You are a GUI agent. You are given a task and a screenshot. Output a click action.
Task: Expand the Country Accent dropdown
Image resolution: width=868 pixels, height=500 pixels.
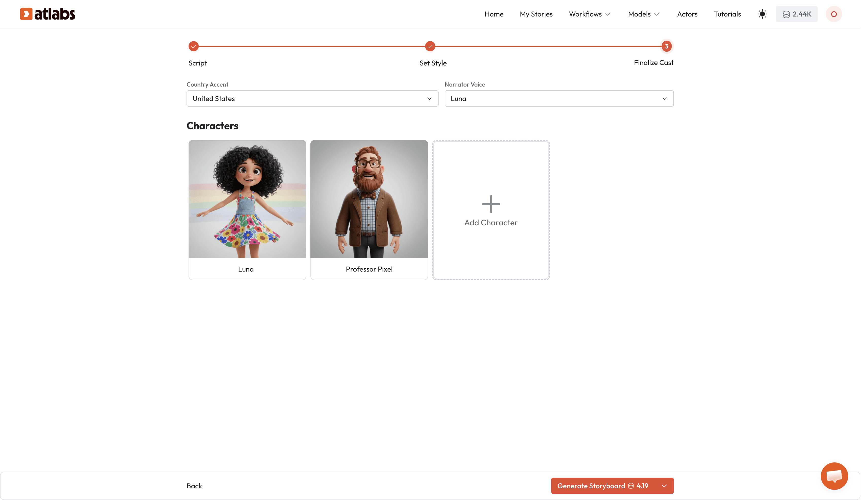312,98
